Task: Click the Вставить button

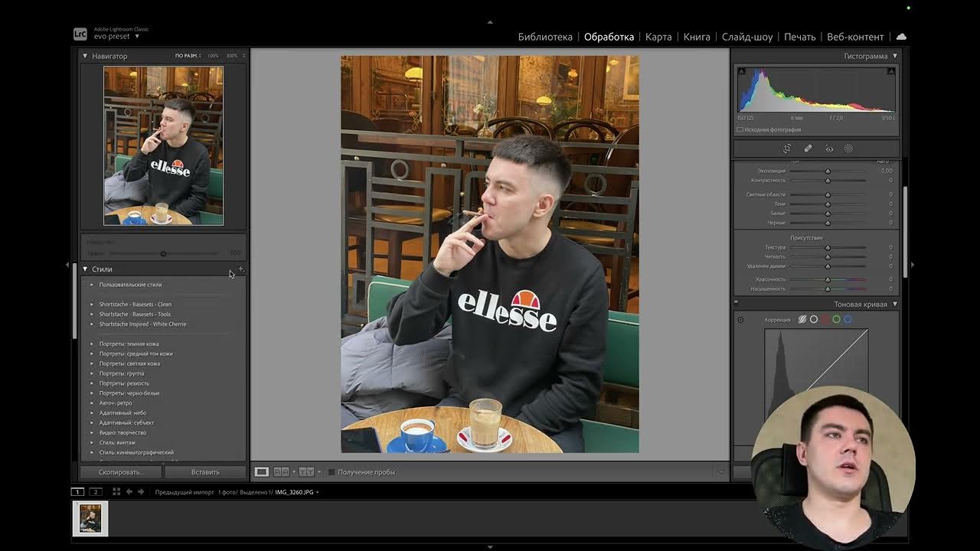Action: (205, 472)
